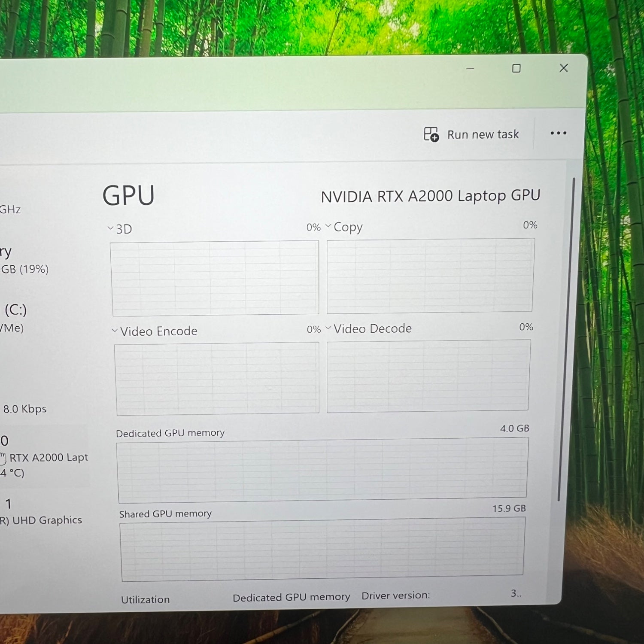This screenshot has height=644, width=644.
Task: Click the vertical scrollbar in GPU panel
Action: [x=566, y=339]
